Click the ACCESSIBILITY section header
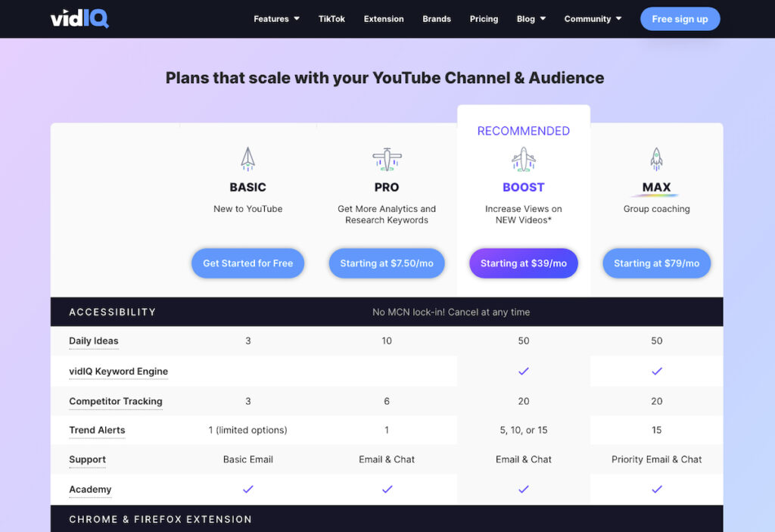This screenshot has height=532, width=775. tap(113, 312)
